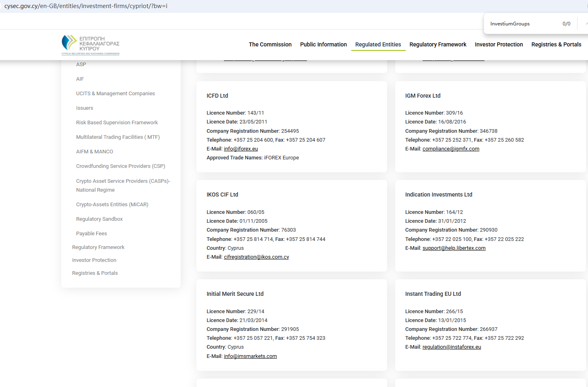Select Crowdfunding Service Providers (CSP) in sidebar
Screen dimensions: 588x387
pyautogui.click(x=121, y=166)
